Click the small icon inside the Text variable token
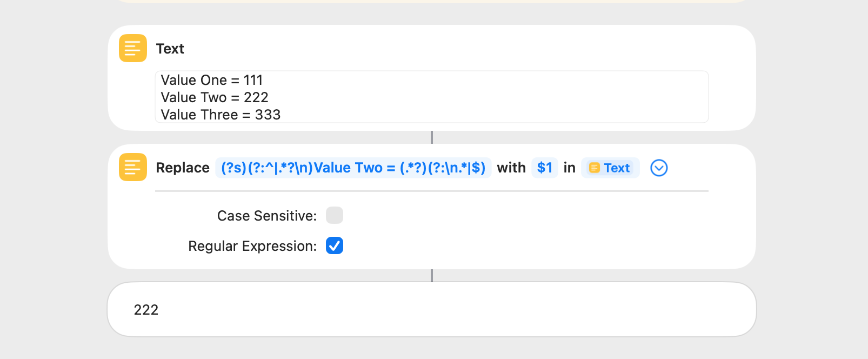 595,168
